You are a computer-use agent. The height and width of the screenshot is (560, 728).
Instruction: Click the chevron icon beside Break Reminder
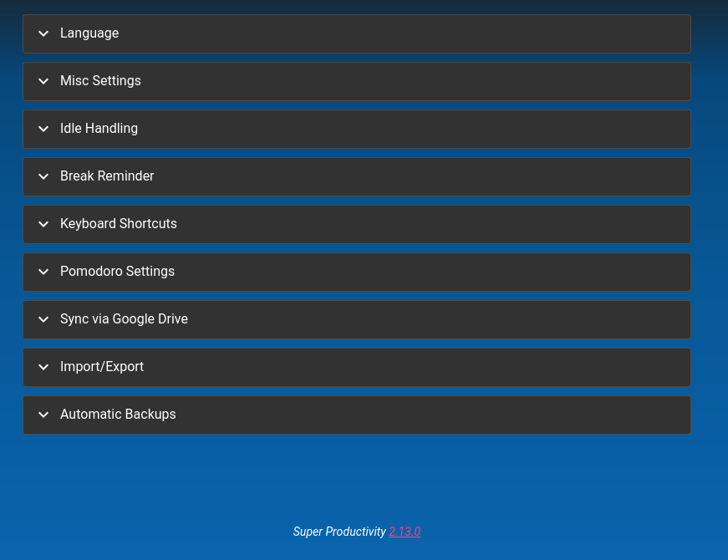43,176
